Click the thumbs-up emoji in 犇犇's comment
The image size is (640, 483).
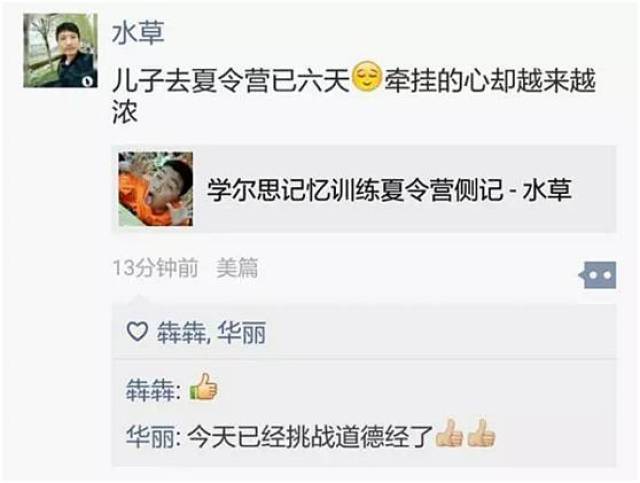203,387
